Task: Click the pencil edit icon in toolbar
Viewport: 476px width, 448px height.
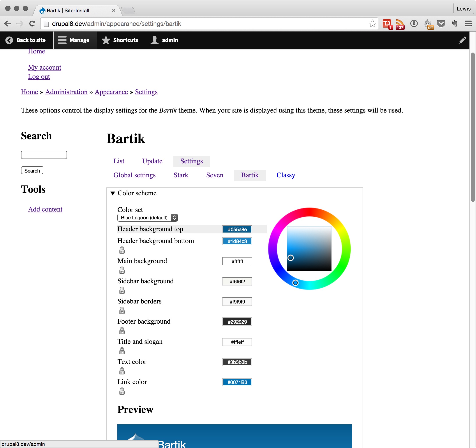Action: pos(462,40)
